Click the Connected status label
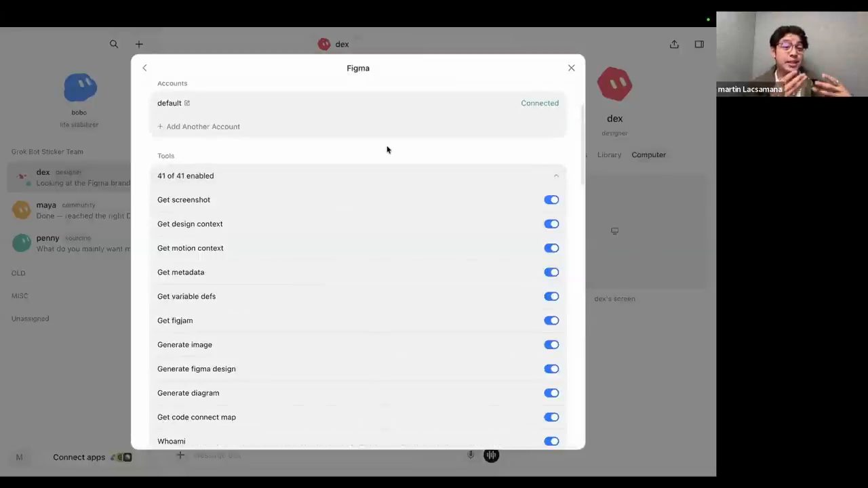 540,103
